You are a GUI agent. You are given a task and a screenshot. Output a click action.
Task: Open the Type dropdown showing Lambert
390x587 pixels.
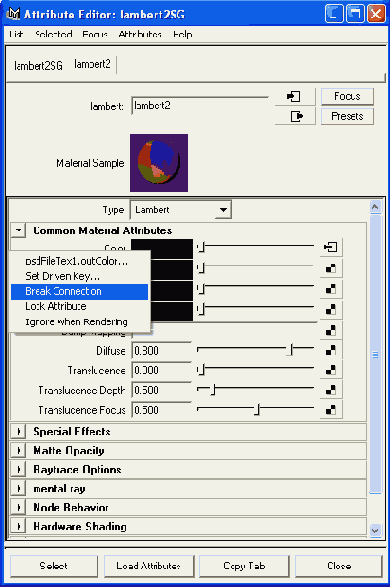[x=181, y=210]
